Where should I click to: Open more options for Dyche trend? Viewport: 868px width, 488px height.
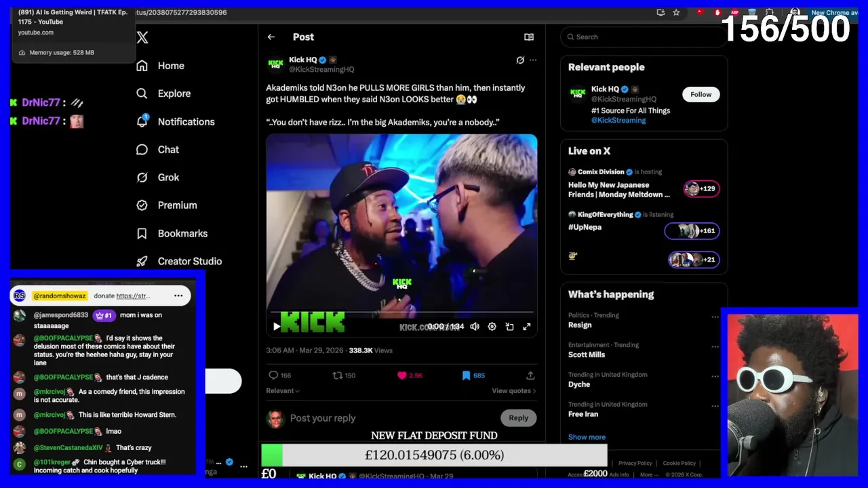[715, 376]
